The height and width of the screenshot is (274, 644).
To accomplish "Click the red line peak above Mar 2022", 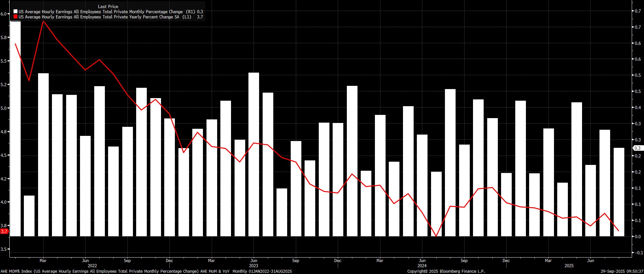I will 43,21.
